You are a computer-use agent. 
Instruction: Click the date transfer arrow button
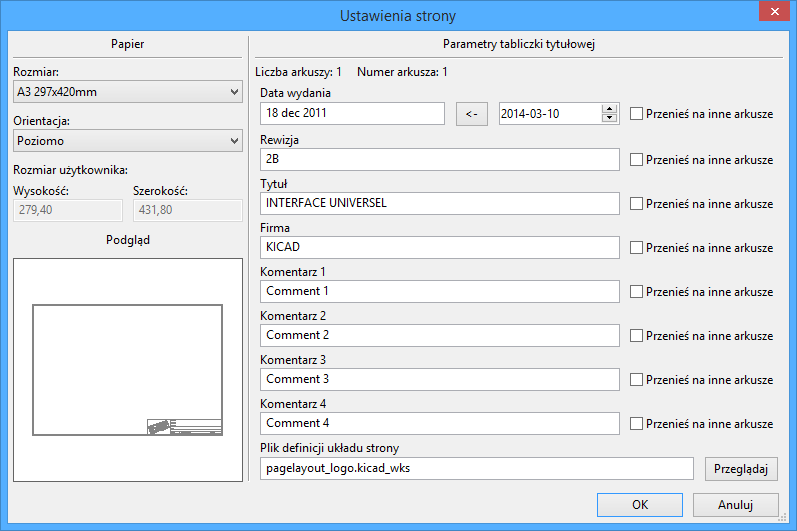(472, 114)
